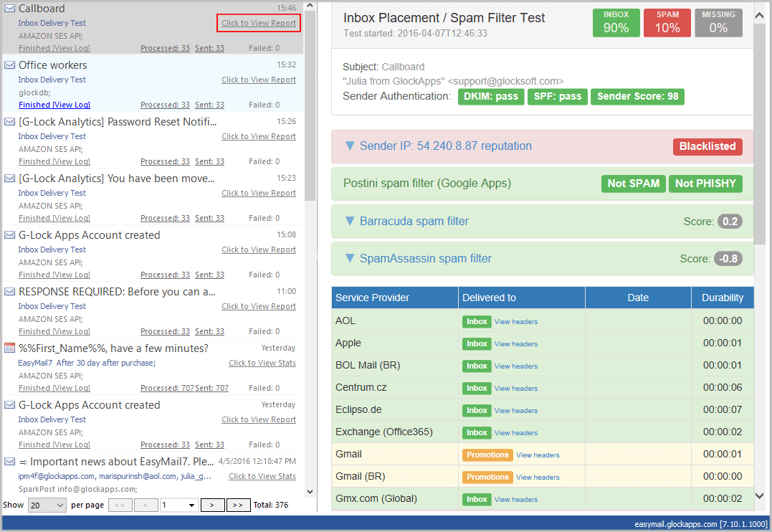Click envelope icon for You have been moved
Screen dimensions: 772x532
(x=9, y=179)
